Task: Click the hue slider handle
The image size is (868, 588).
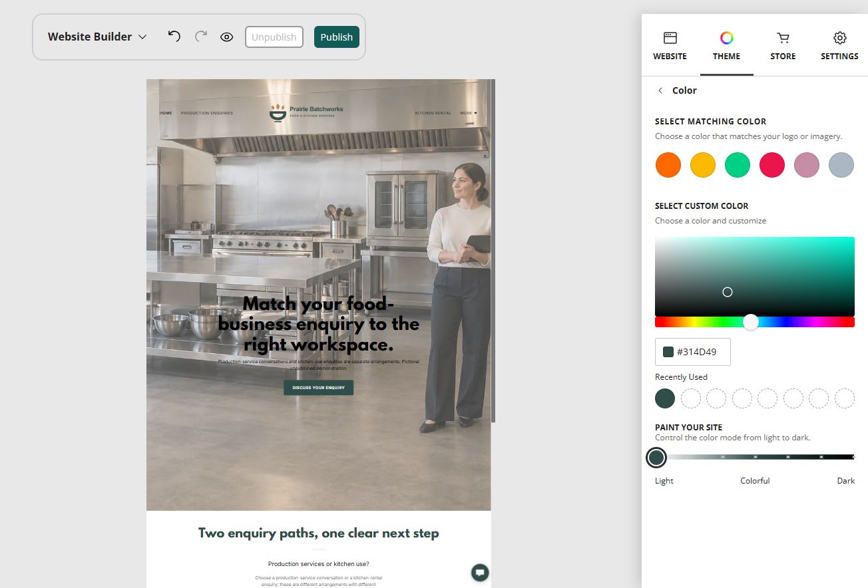Action: pyautogui.click(x=751, y=322)
